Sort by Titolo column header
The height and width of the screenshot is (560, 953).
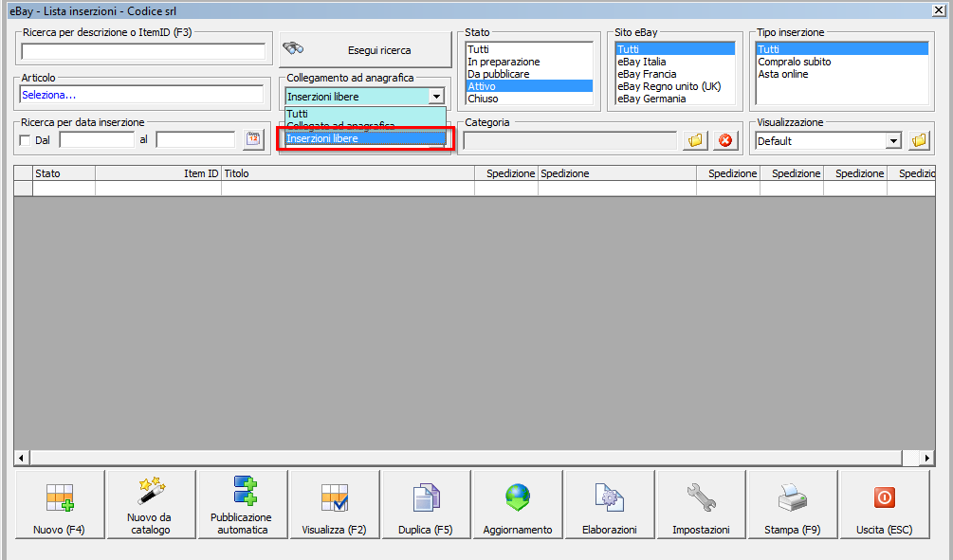(348, 173)
